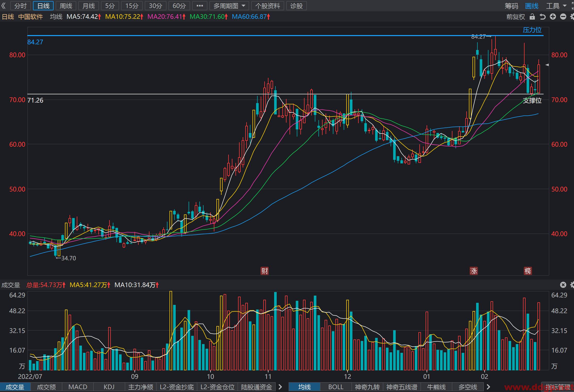
Task: Close the 成交量 volume panel
Action: (563, 285)
